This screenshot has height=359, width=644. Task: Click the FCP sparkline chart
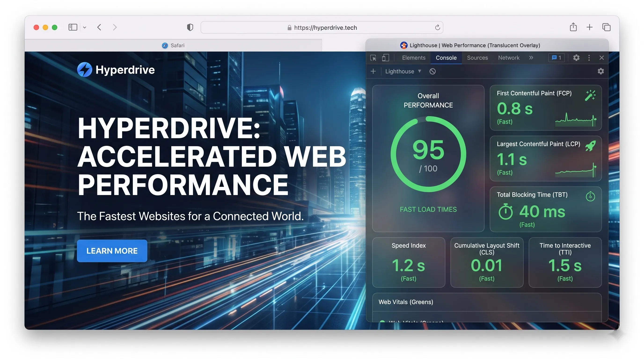[576, 120]
